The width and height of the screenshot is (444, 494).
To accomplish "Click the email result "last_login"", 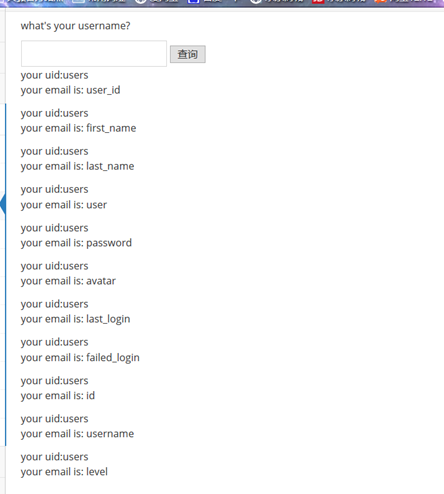I will pyautogui.click(x=108, y=319).
